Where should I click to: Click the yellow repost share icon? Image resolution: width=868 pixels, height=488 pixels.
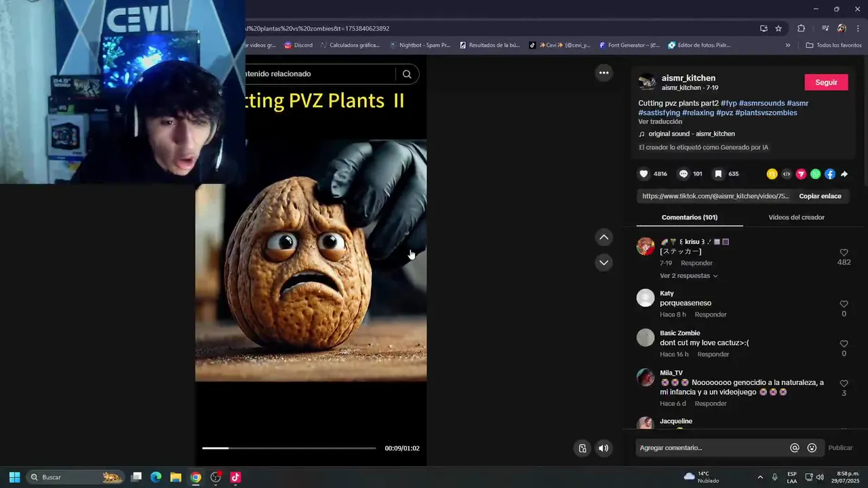pos(772,174)
